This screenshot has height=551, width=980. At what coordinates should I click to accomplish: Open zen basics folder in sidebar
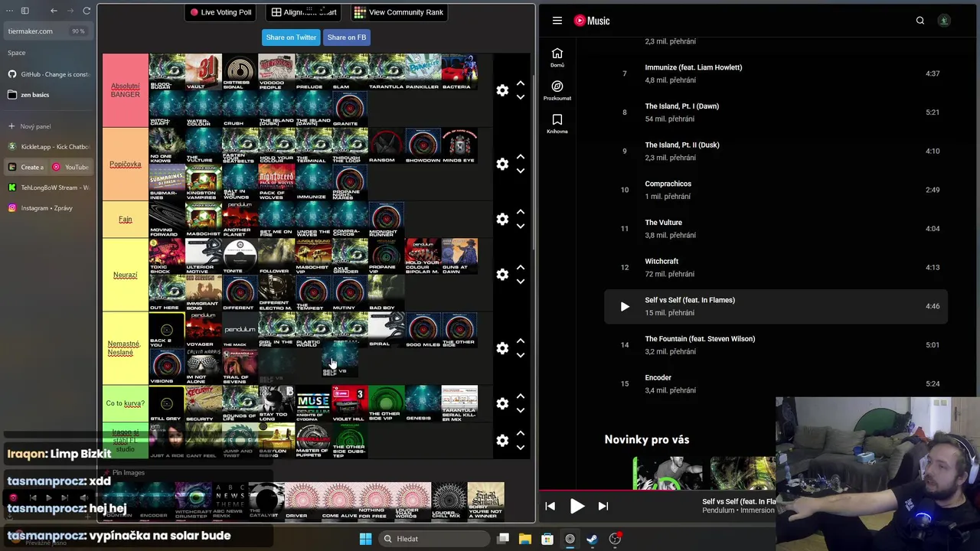(x=47, y=95)
